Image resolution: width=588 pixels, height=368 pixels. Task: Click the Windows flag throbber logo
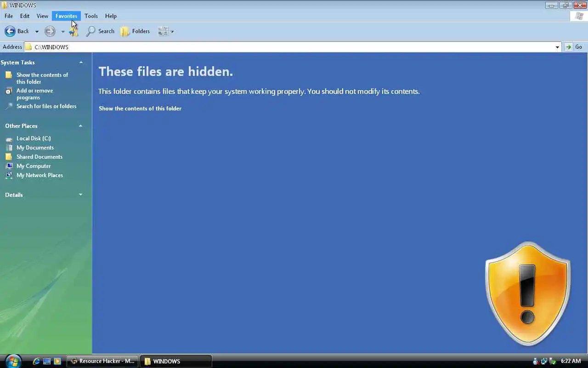[x=579, y=16]
